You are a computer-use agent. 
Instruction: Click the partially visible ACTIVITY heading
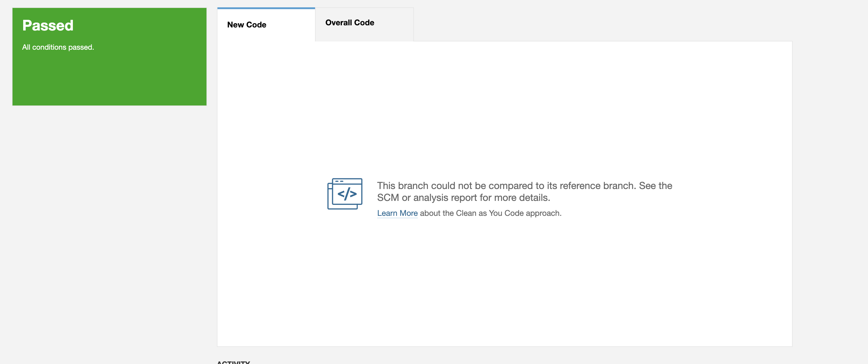pos(233,362)
